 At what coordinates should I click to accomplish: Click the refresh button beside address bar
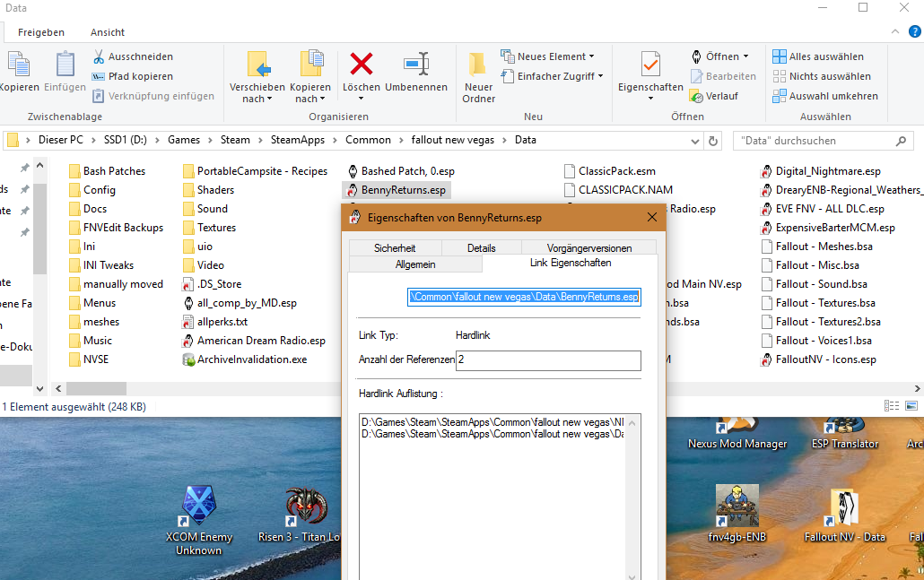[713, 141]
